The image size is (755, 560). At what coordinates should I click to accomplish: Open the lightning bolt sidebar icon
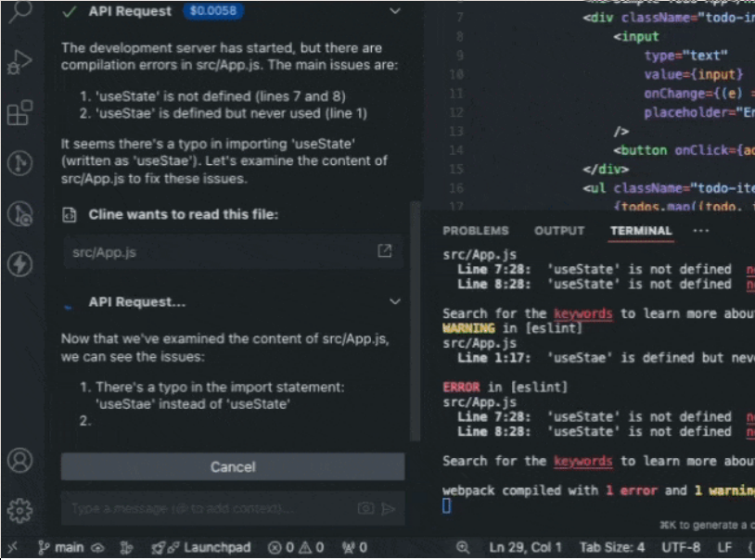(19, 264)
